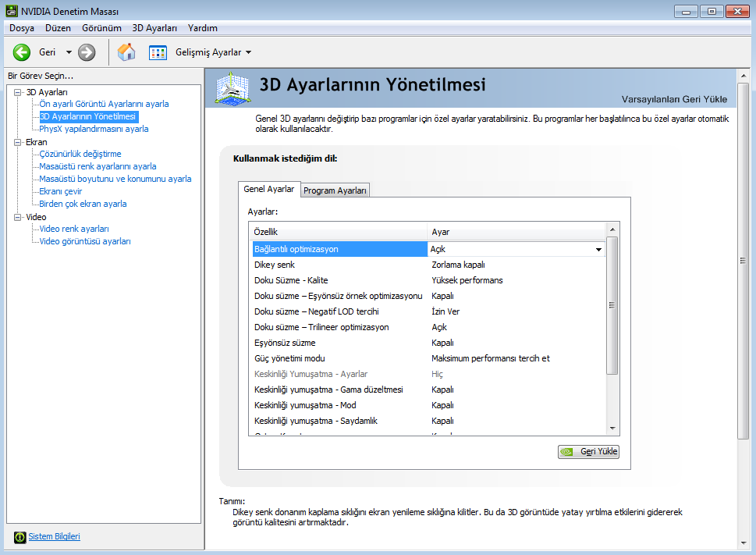This screenshot has width=756, height=555.
Task: Click the Geri Yükle button
Action: click(588, 452)
